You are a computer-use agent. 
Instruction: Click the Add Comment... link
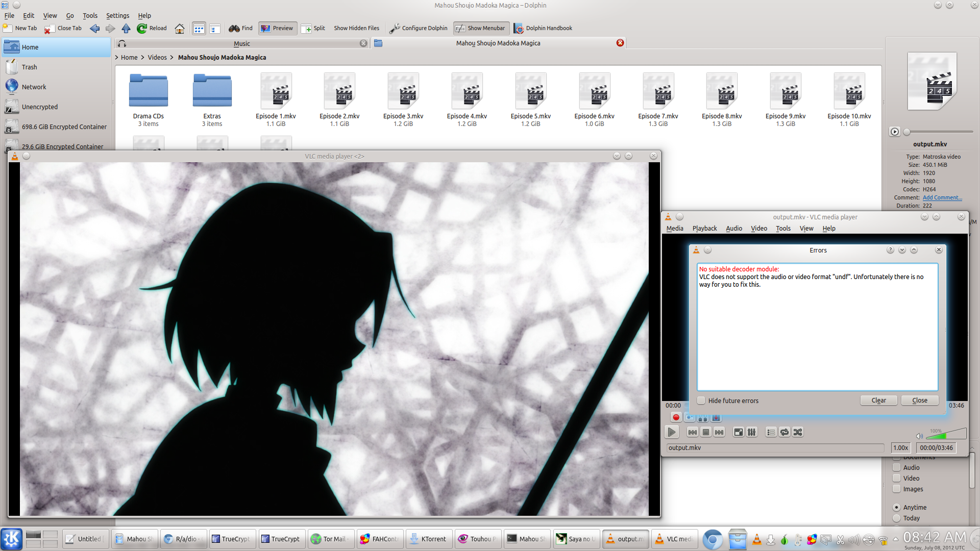[x=942, y=197]
